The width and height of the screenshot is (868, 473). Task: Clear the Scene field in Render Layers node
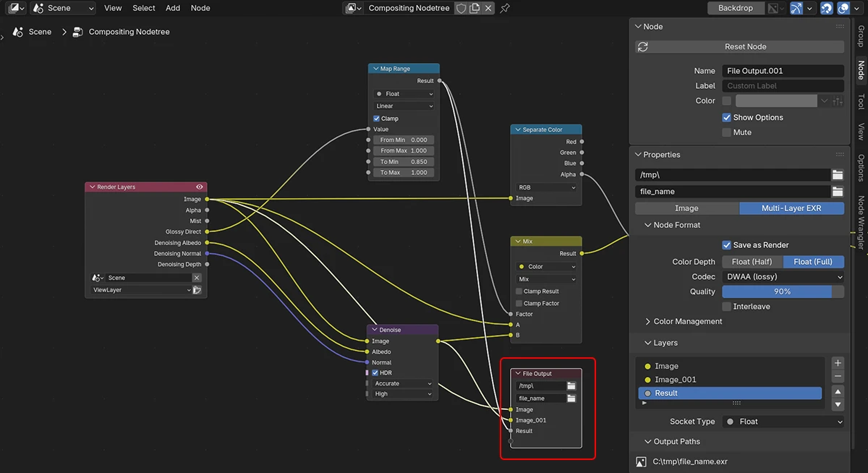coord(197,278)
